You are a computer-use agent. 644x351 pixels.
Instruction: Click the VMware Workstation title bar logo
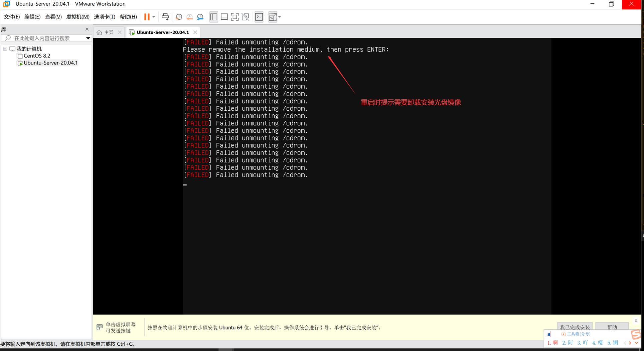(6, 4)
